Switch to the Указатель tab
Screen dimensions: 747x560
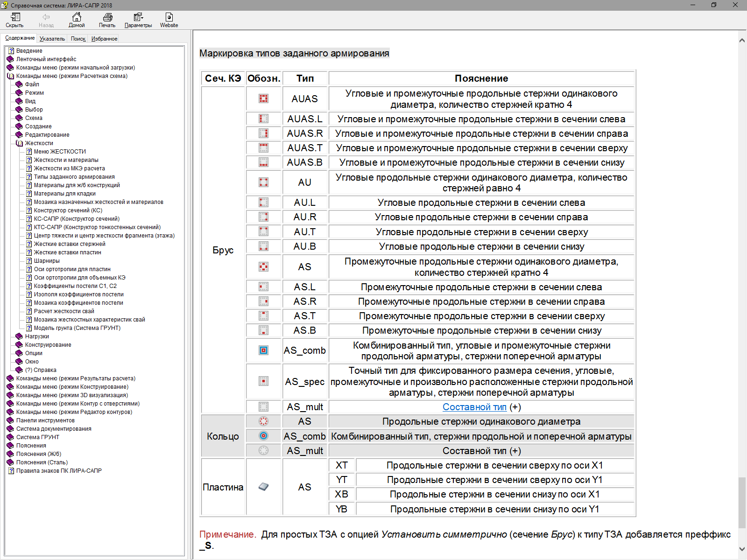(x=52, y=39)
